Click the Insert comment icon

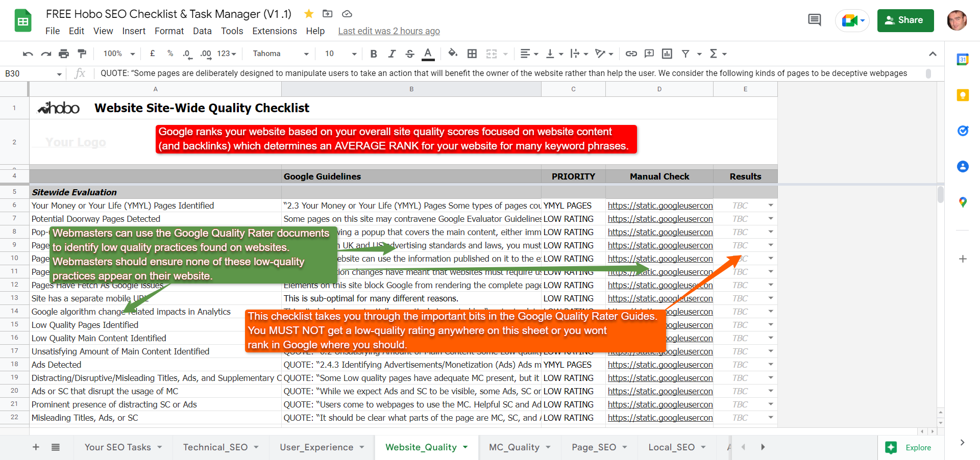[649, 54]
